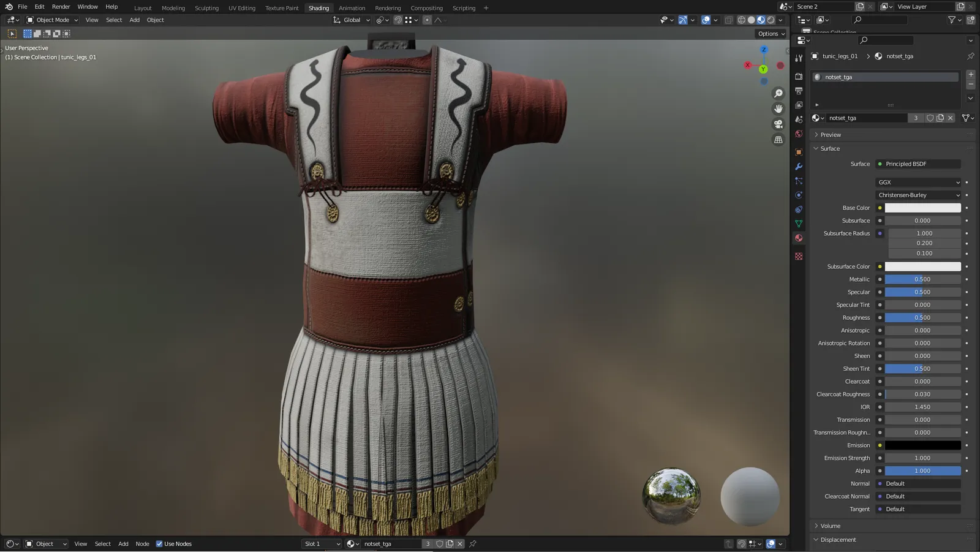This screenshot has width=980, height=552.
Task: Open the Texture properties tab icon
Action: [x=799, y=257]
